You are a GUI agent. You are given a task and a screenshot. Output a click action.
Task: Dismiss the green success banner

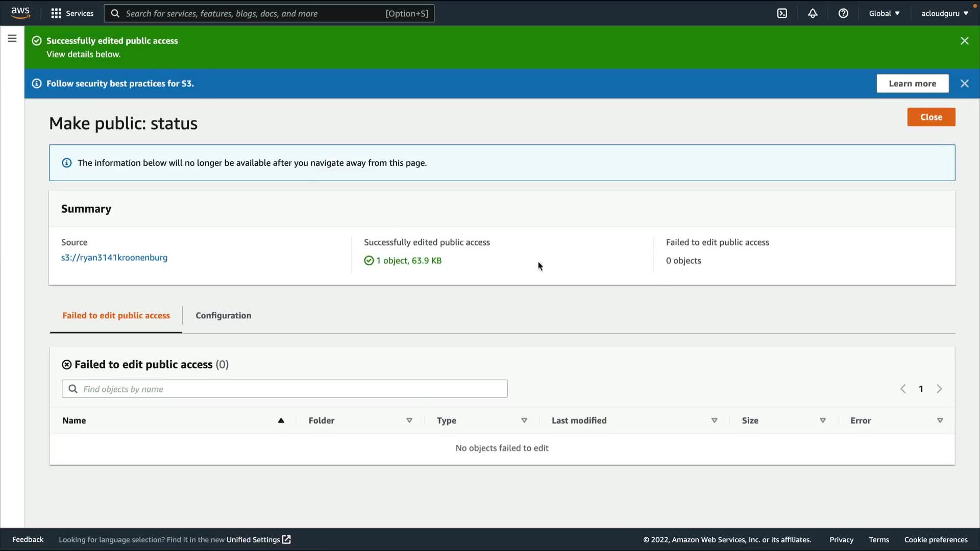click(x=964, y=41)
